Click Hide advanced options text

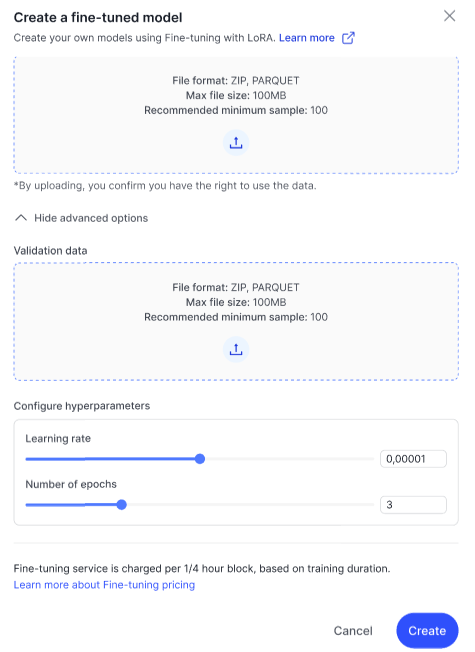91,218
